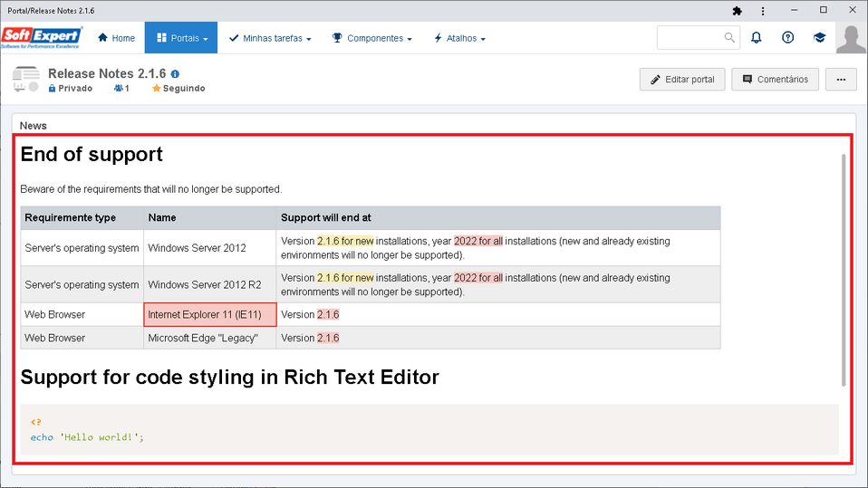Click the Windows Server 2012 cell
Screen dimensions: 868x488
click(x=210, y=248)
